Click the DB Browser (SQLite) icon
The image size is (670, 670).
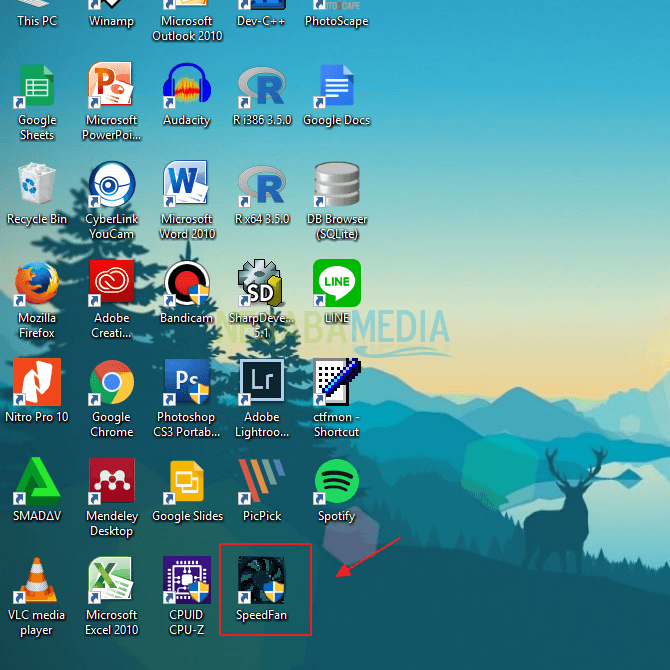[336, 185]
